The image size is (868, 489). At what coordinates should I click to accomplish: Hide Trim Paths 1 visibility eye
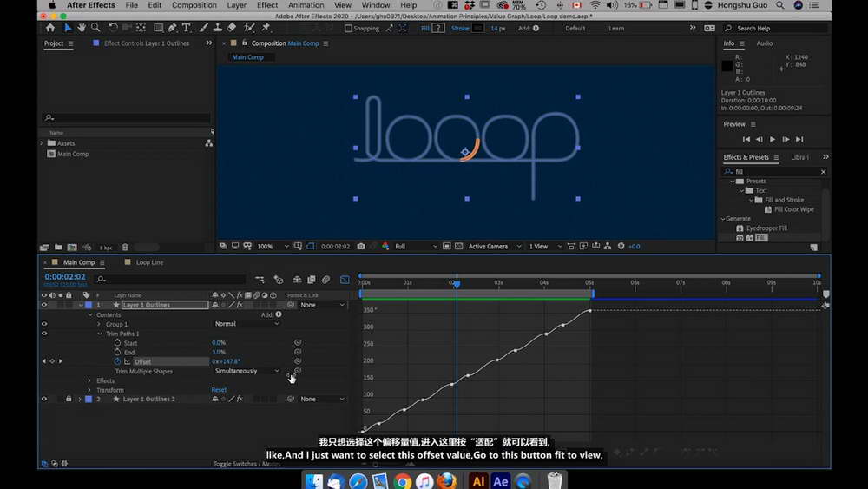click(44, 334)
